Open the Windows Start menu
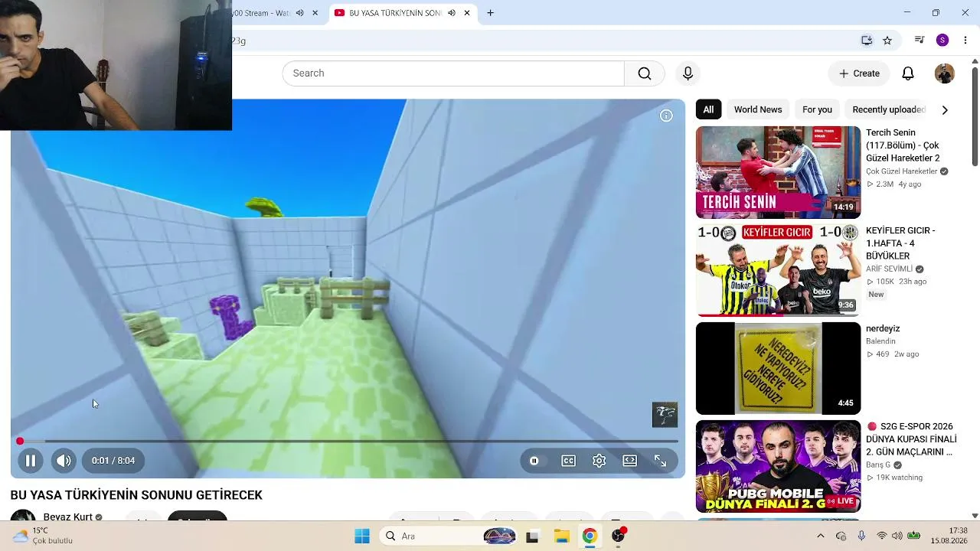Viewport: 980px width, 551px height. coord(362,536)
